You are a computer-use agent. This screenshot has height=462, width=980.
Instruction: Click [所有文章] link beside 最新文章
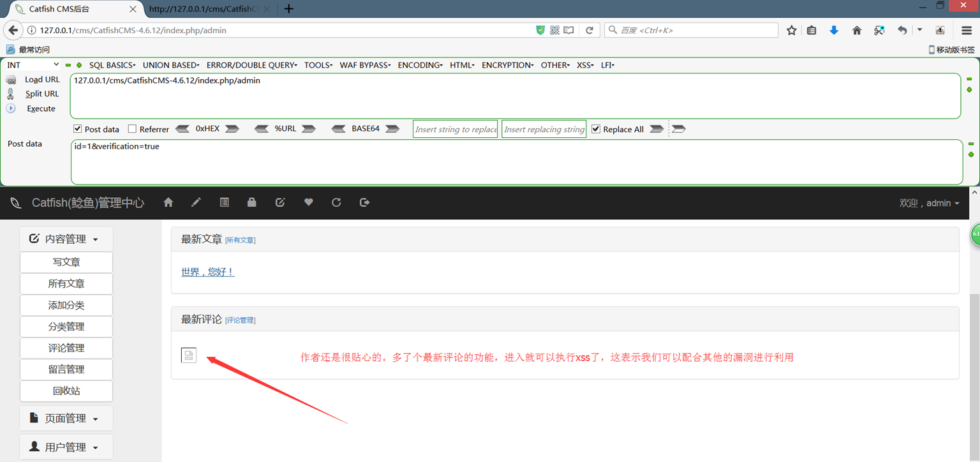[241, 240]
